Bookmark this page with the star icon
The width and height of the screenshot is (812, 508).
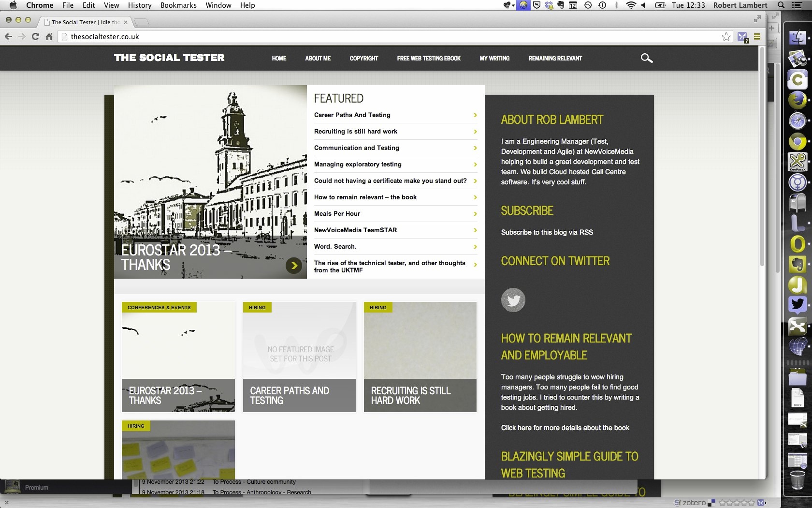726,37
